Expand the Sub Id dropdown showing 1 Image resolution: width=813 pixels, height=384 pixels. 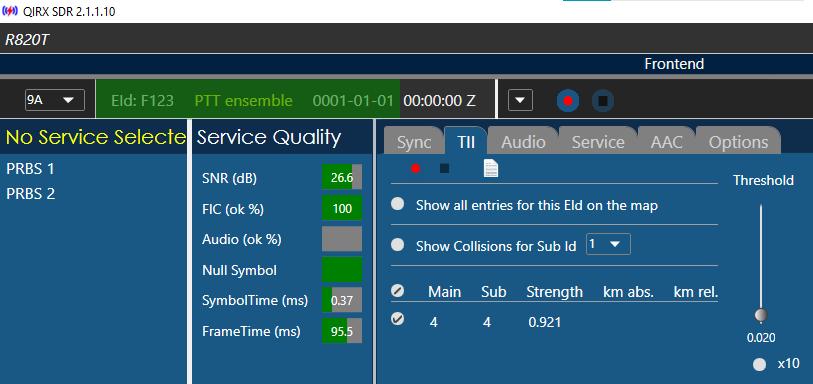pyautogui.click(x=608, y=244)
